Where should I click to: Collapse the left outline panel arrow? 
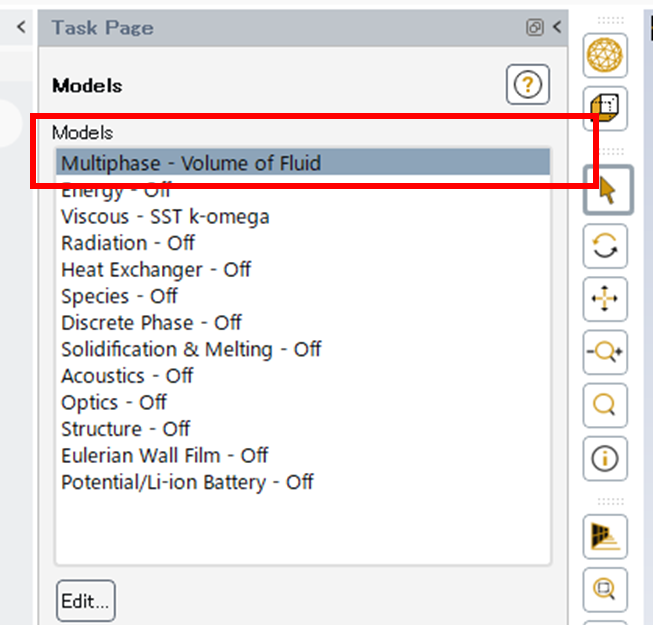pyautogui.click(x=21, y=27)
